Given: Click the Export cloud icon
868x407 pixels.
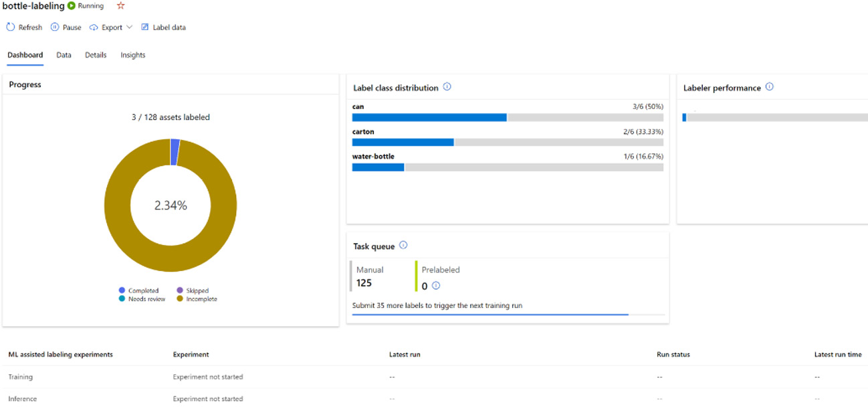Looking at the screenshot, I should 94,27.
